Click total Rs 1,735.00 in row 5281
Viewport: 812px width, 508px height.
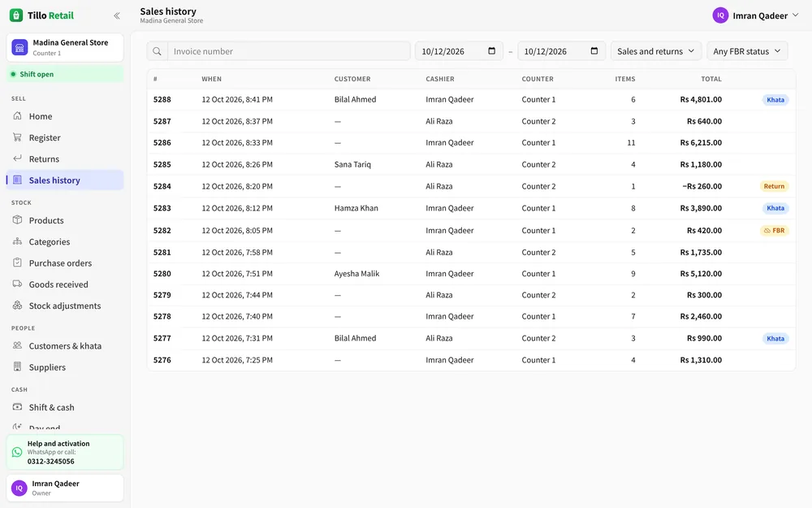(x=702, y=252)
